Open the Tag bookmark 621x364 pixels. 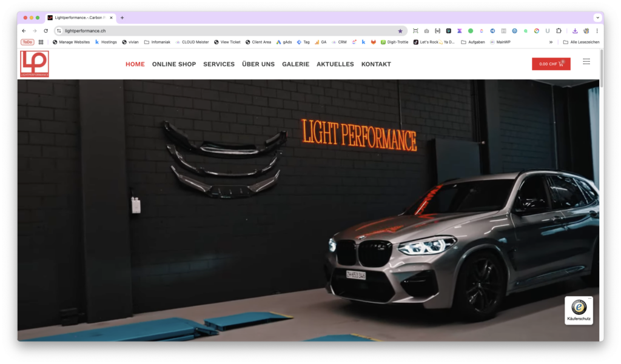point(303,42)
